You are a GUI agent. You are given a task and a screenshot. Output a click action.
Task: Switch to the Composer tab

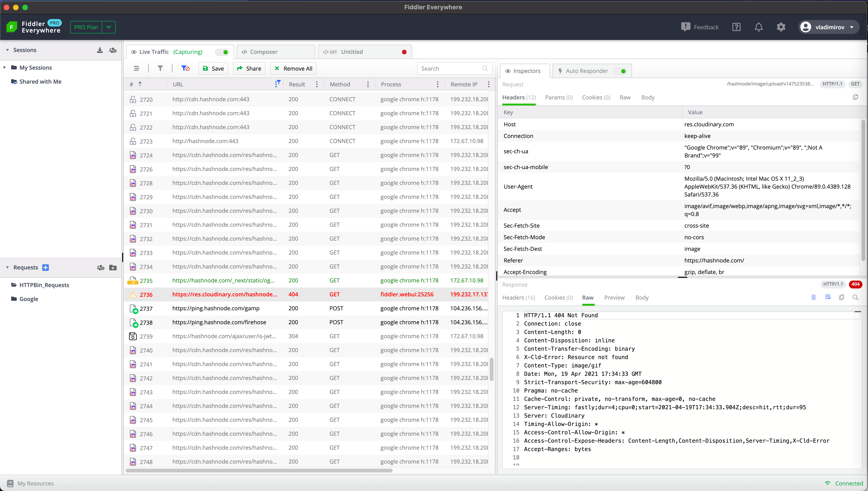point(276,52)
